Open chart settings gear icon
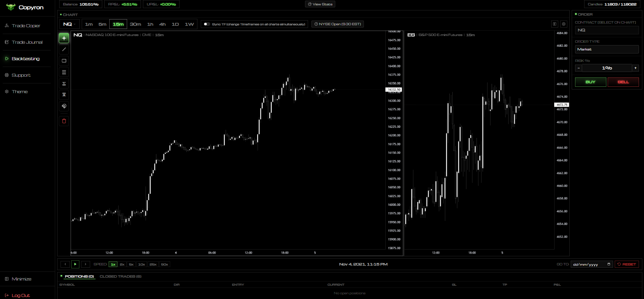The width and height of the screenshot is (644, 299). (x=564, y=24)
